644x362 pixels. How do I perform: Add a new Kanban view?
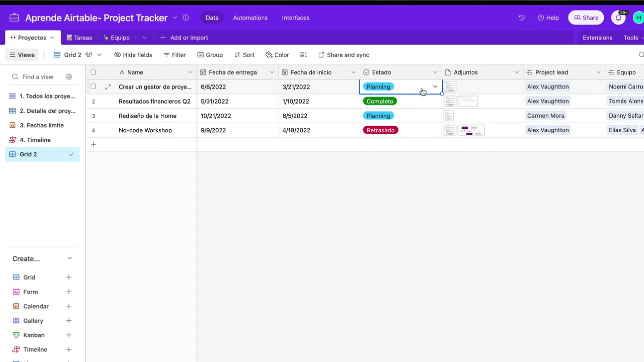[69, 335]
